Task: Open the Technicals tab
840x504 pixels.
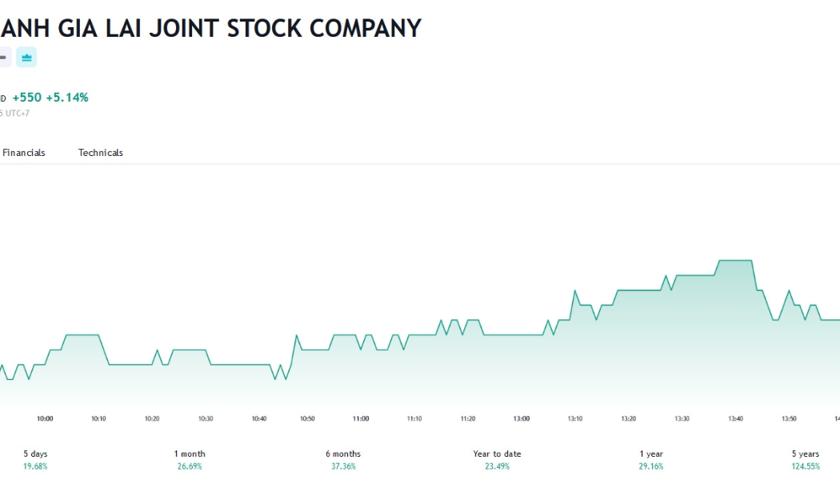Action: tap(101, 153)
